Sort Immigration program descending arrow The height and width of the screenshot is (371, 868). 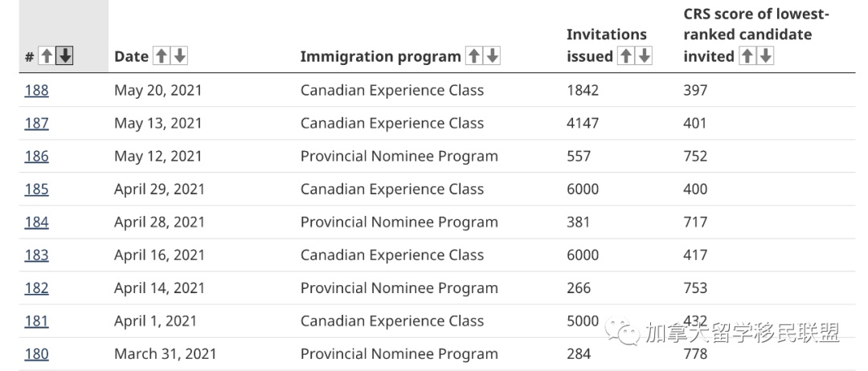[x=492, y=56]
